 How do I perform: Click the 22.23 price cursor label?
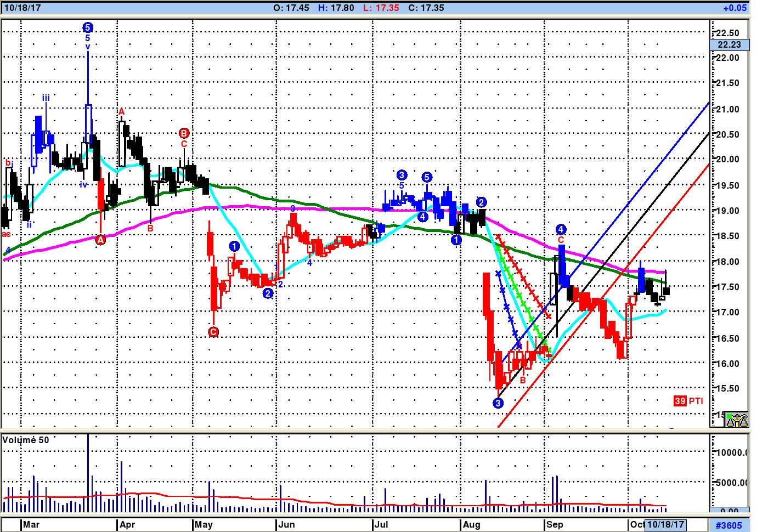tap(729, 45)
